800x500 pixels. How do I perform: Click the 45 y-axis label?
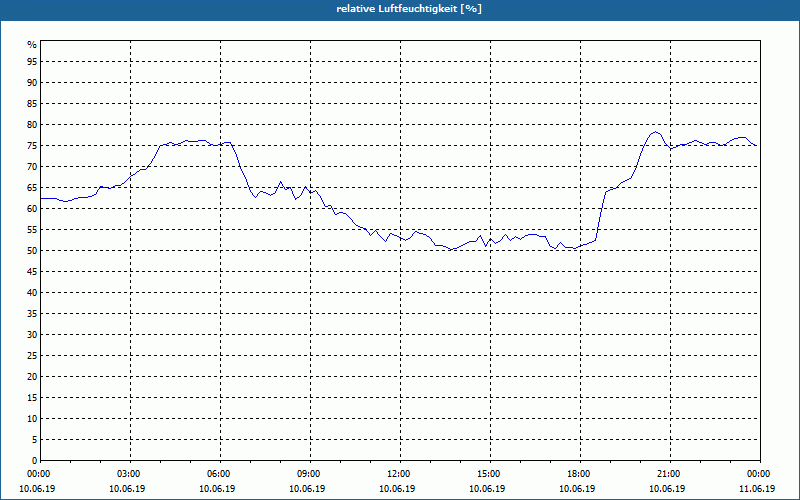[x=32, y=271]
